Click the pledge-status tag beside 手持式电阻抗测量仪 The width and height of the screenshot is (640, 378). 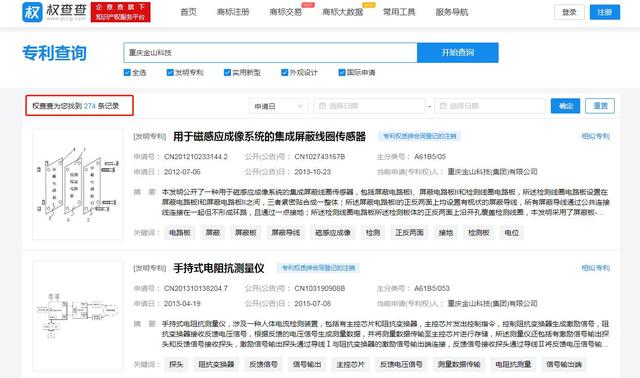[318, 268]
